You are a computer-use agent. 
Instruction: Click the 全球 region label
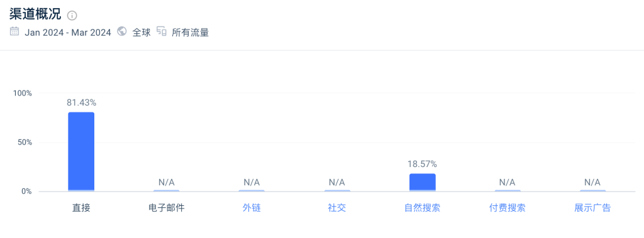(x=142, y=33)
